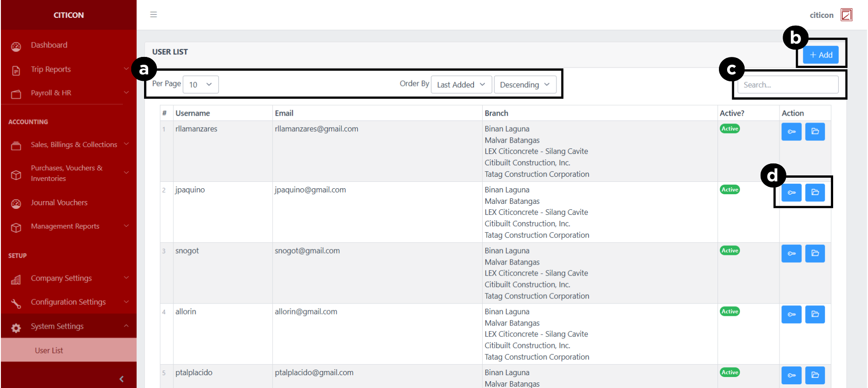Screen dimensions: 868x388
Task: Click the Active badge for rllamanzares
Action: click(x=729, y=129)
